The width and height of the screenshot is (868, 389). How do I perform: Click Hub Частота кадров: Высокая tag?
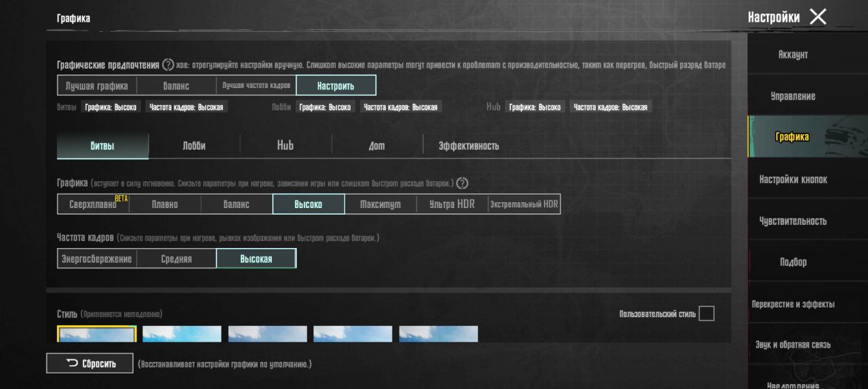click(610, 107)
